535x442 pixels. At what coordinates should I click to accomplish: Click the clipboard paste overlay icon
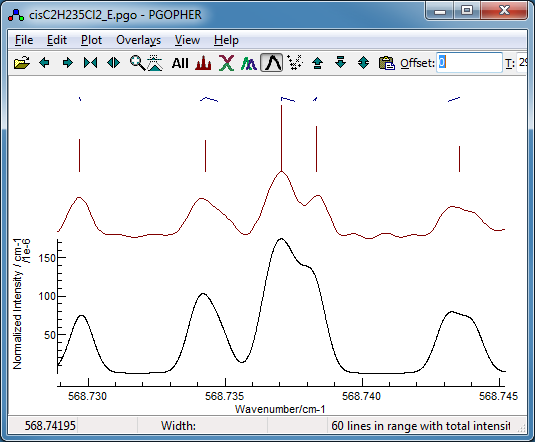tap(387, 63)
